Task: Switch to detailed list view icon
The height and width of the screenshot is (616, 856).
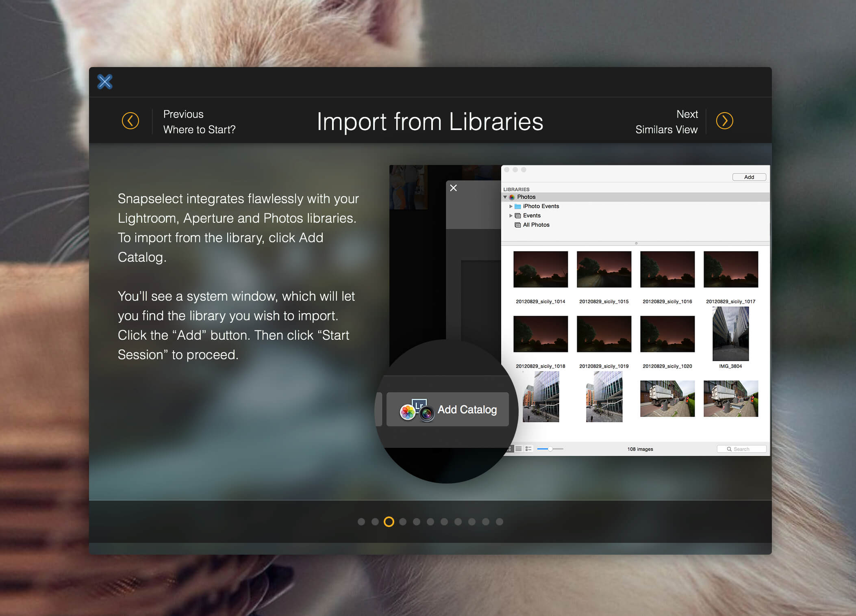Action: click(x=528, y=449)
